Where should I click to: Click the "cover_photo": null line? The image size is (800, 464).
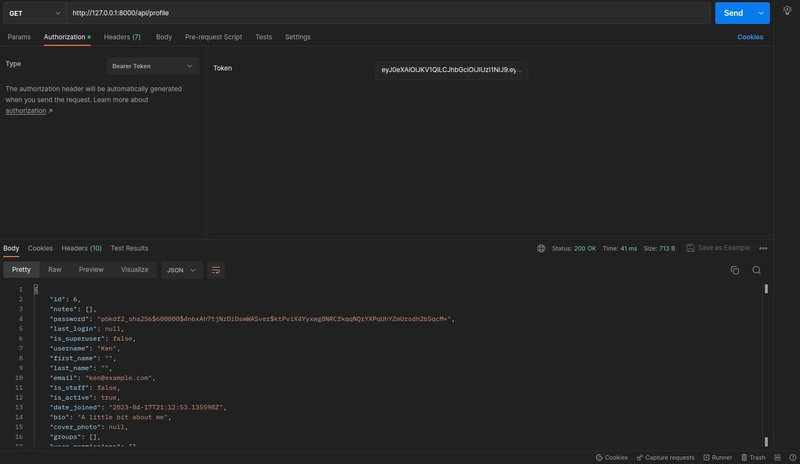click(89, 427)
